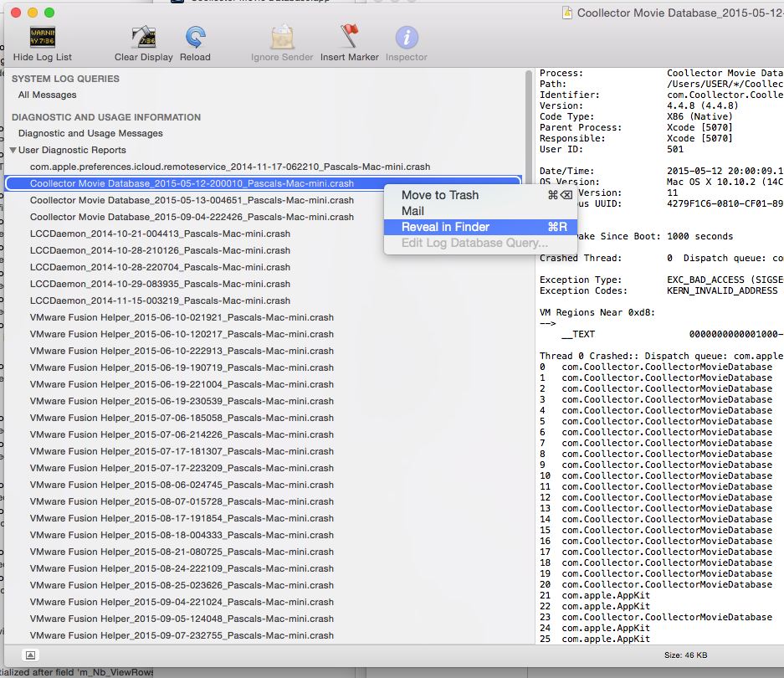Open VMware Fusion Helper 2015-09-04-221024 crash
The height and width of the screenshot is (678, 784).
pos(182,603)
